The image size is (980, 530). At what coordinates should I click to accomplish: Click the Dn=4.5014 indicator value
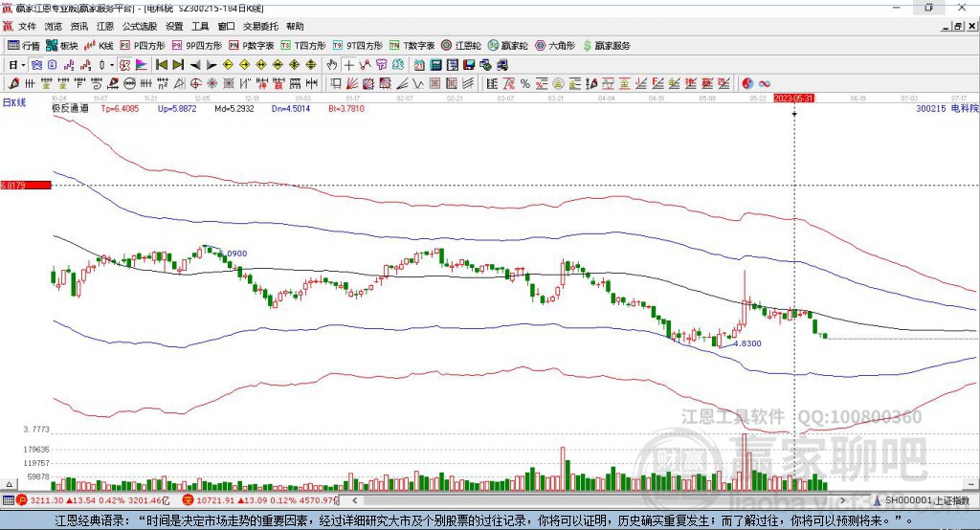click(x=291, y=108)
